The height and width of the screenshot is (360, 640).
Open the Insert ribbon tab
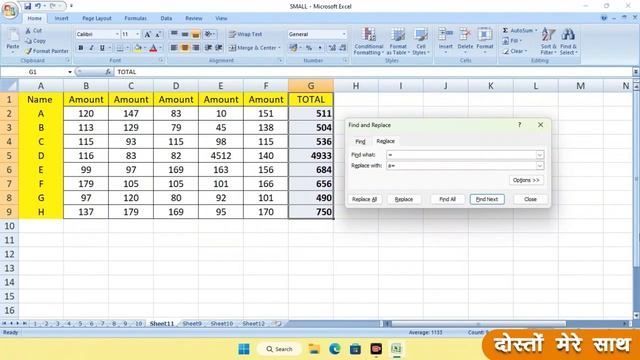pyautogui.click(x=62, y=18)
